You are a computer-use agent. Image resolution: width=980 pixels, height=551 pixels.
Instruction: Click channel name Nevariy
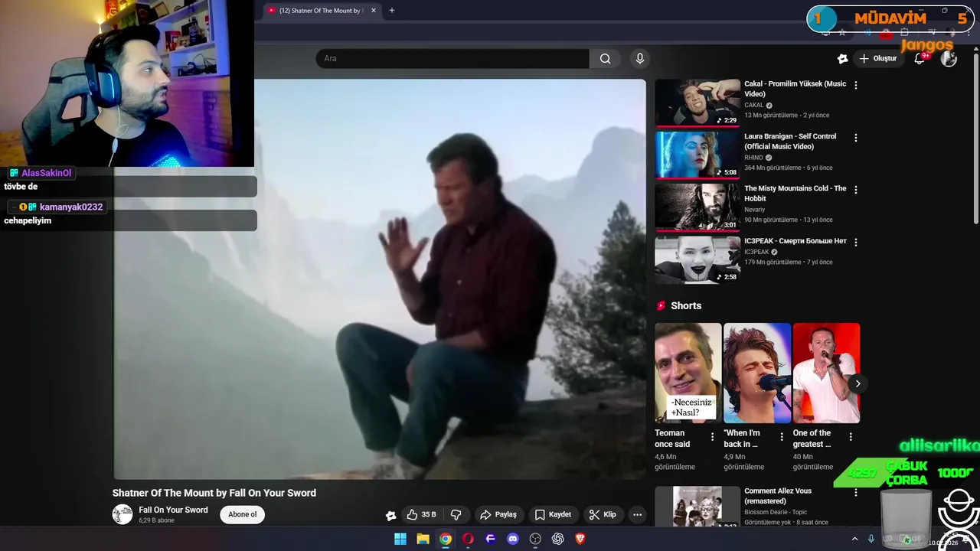(x=755, y=210)
